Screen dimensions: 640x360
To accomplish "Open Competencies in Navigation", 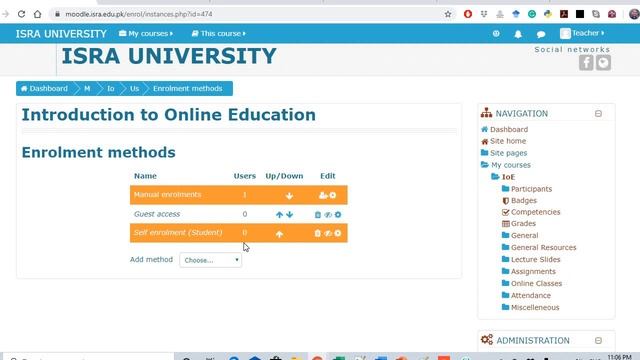I will click(x=536, y=212).
